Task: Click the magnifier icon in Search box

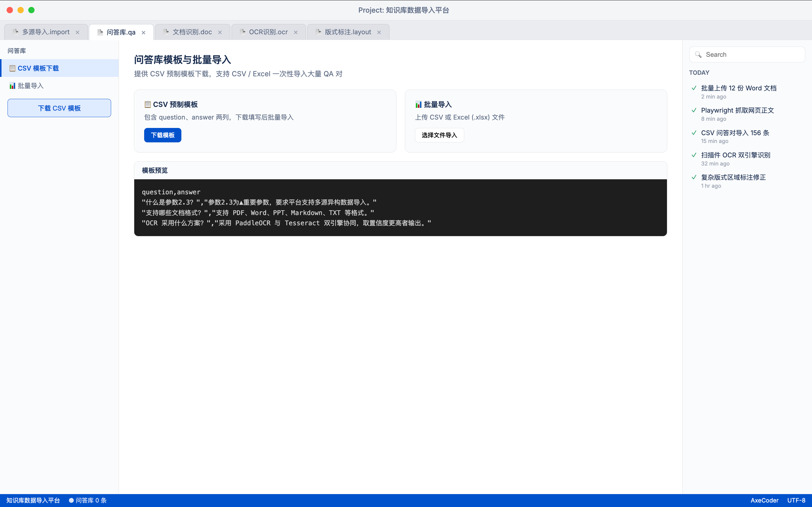Action: [698, 54]
